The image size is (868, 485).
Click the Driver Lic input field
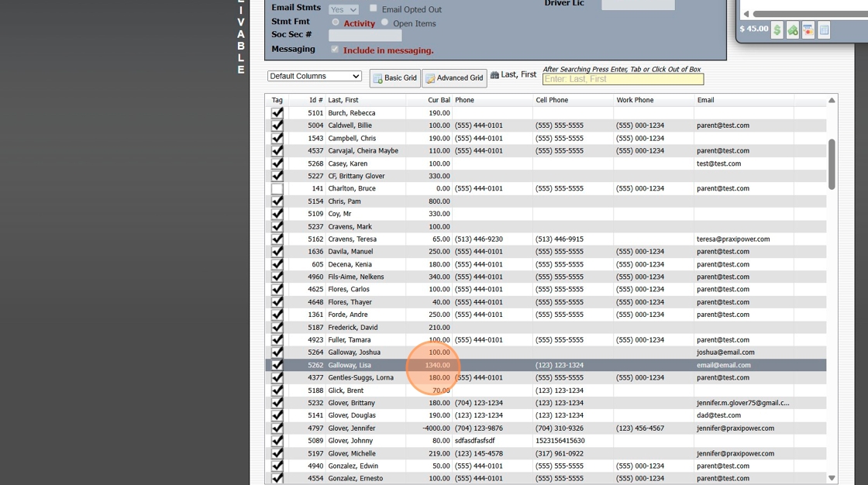click(638, 5)
